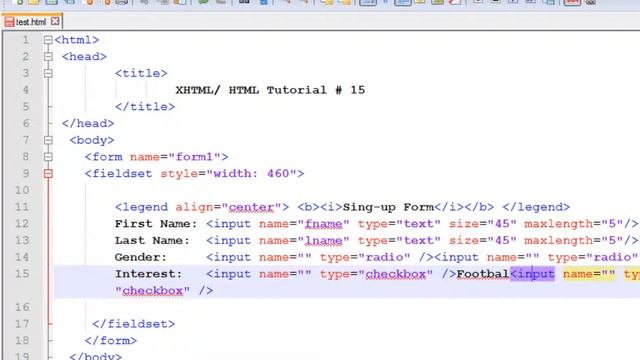
Task: Click the first type="checkbox" on line 15
Action: [376, 274]
